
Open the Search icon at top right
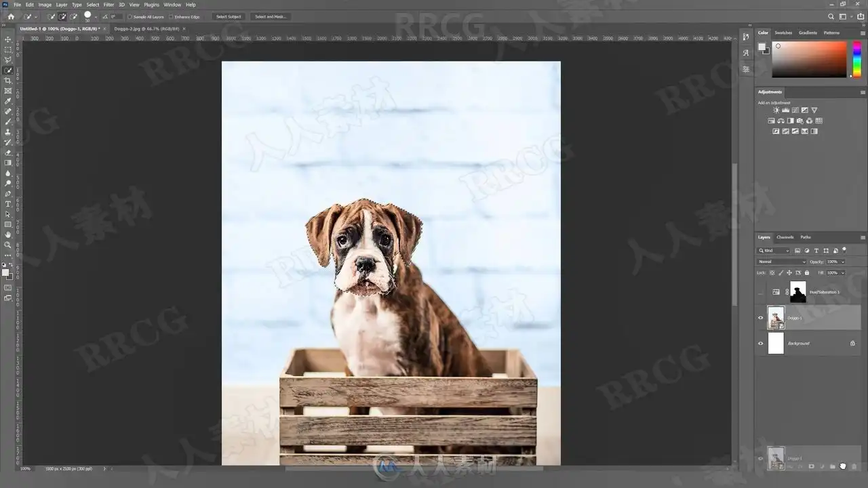click(x=831, y=16)
